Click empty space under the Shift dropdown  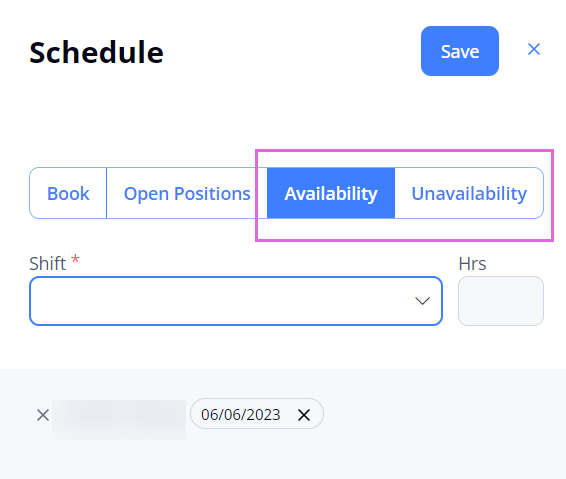coord(236,347)
